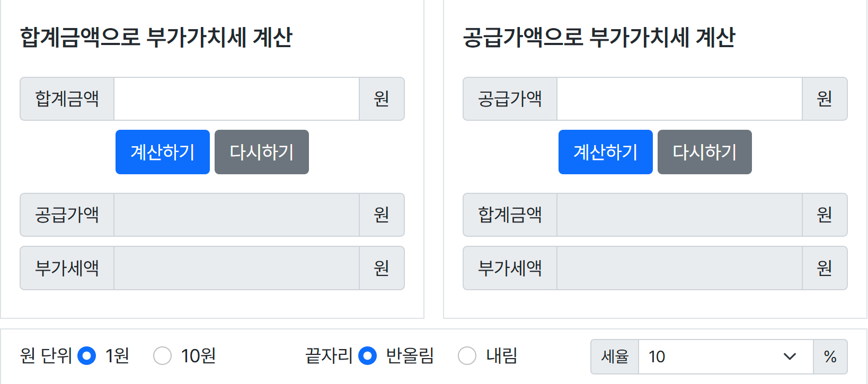This screenshot has height=384, width=868.
Task: Focus the 합계금액 input field on left
Action: click(236, 99)
